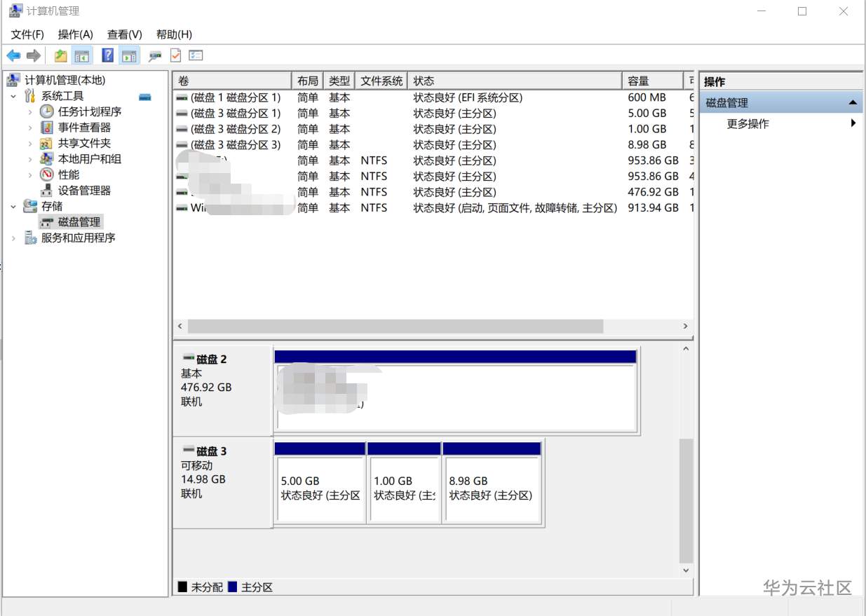Toggle the Show/Hide Console Tree toolbar icon
The width and height of the screenshot is (866, 616).
82,55
